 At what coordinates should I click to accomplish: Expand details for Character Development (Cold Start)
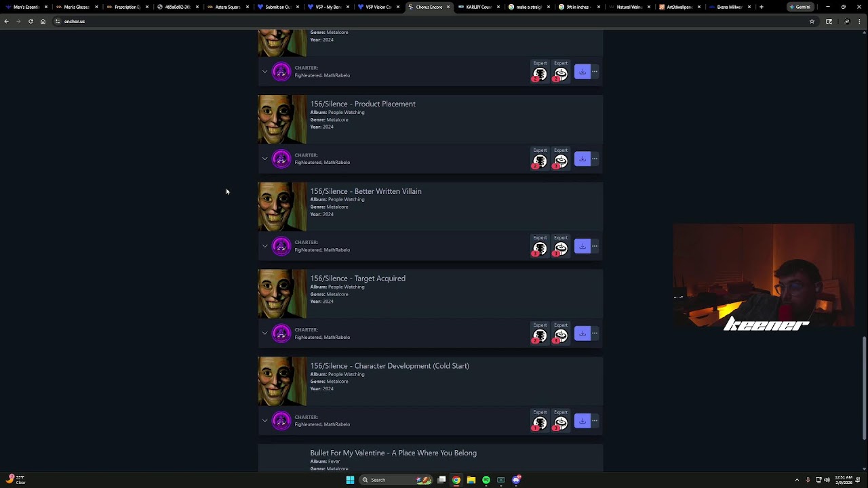click(265, 421)
